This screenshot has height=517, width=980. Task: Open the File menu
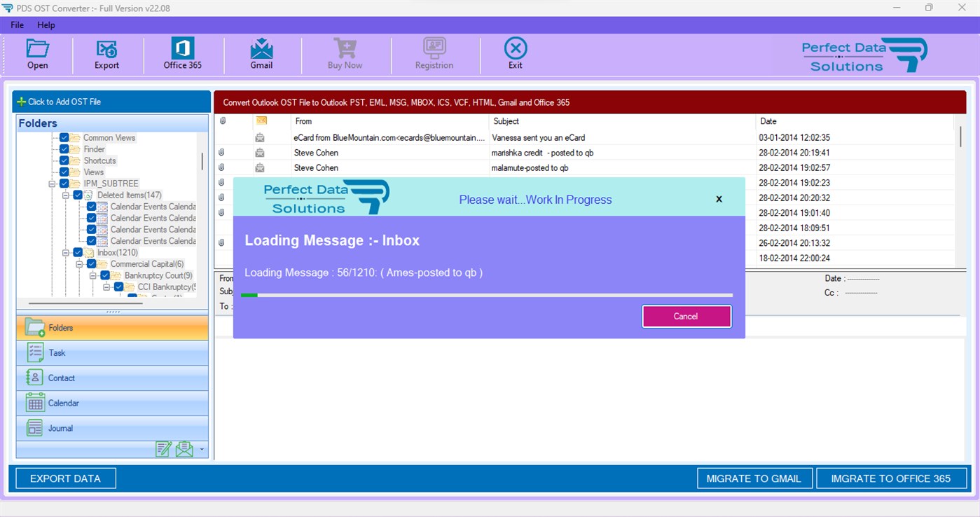16,25
